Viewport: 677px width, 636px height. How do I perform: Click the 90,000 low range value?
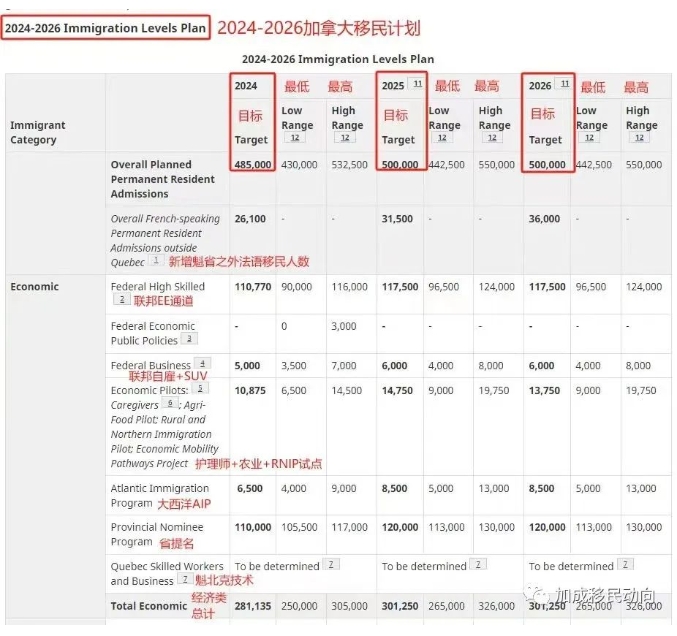click(297, 287)
